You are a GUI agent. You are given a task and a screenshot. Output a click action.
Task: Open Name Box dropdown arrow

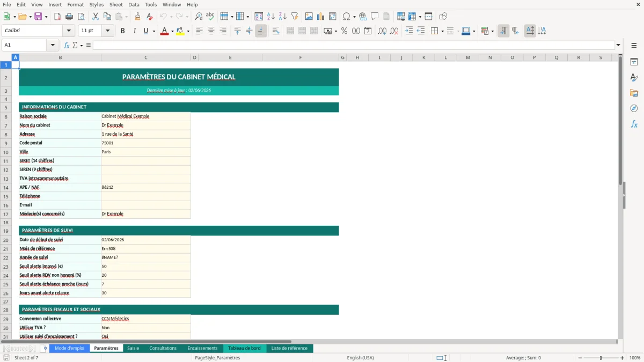(53, 45)
